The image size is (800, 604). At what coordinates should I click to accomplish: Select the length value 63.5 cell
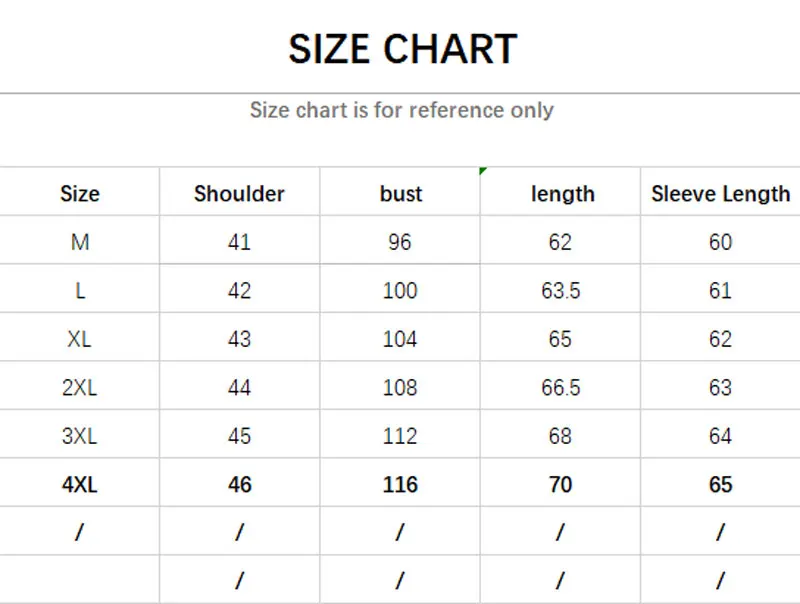click(x=561, y=291)
